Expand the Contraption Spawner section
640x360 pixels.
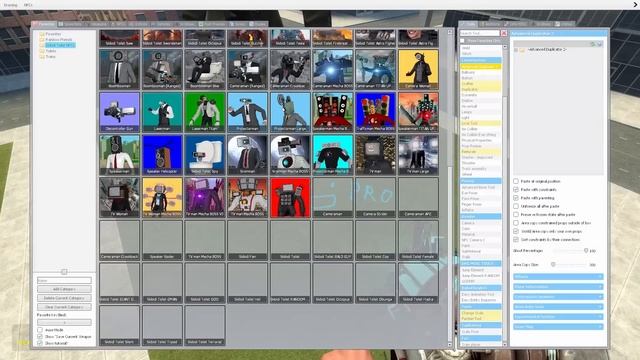click(558, 297)
